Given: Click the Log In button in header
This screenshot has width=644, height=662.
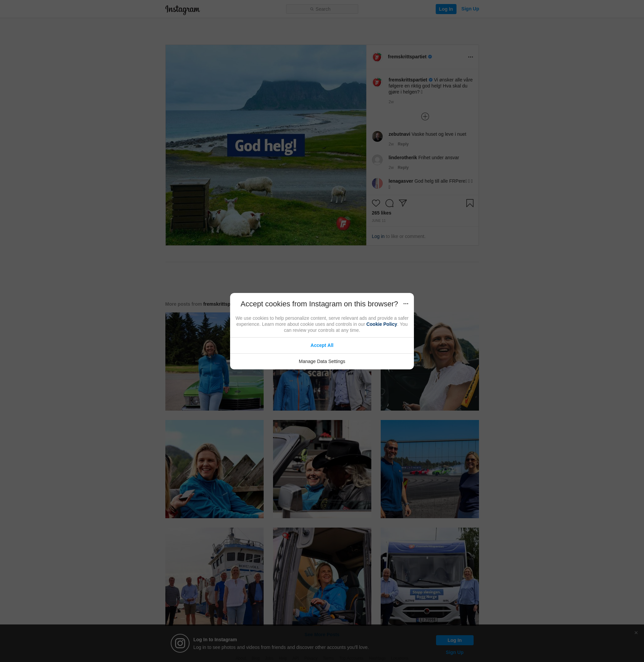Looking at the screenshot, I should 445,9.
